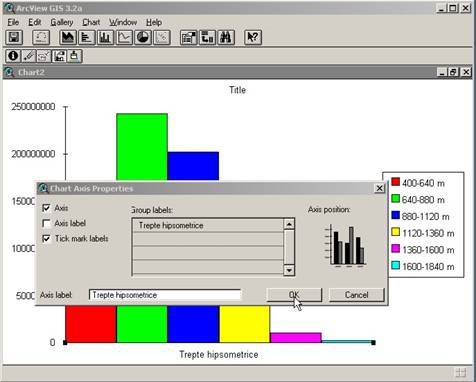The width and height of the screenshot is (476, 382).
Task: Click the Trepte hipsometrice x-axis label
Action: tap(219, 355)
